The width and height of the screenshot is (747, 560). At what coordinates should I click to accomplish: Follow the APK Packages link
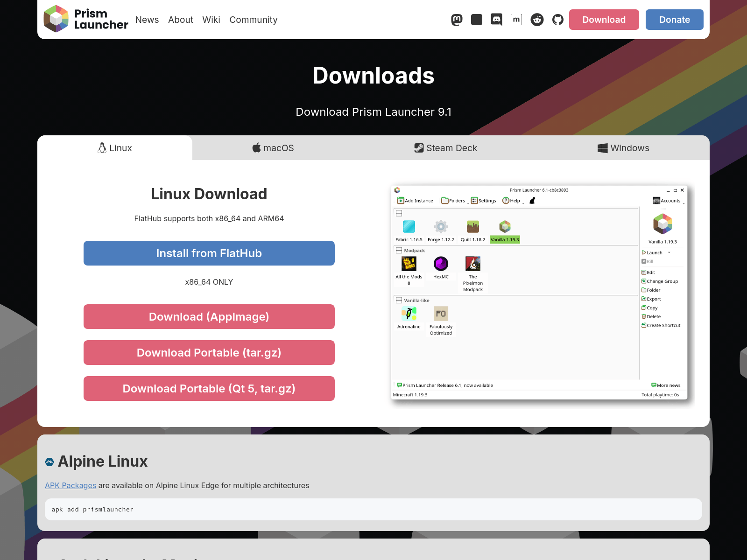(70, 485)
